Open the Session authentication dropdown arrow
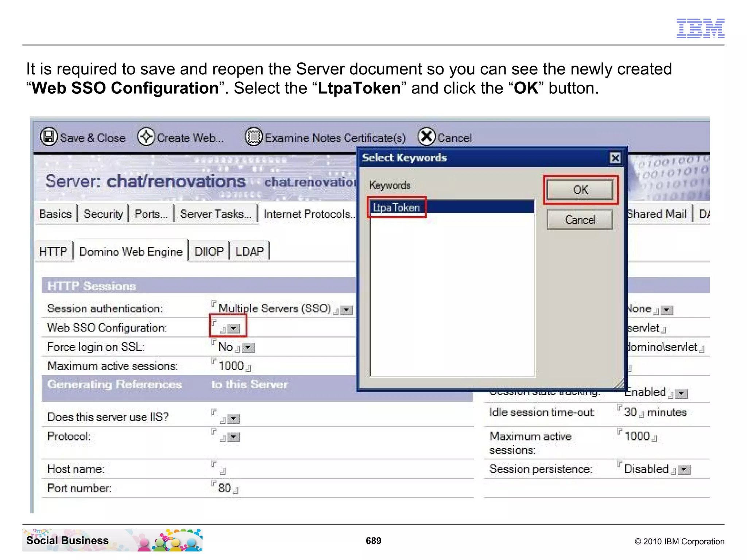747x560 pixels. 347,310
